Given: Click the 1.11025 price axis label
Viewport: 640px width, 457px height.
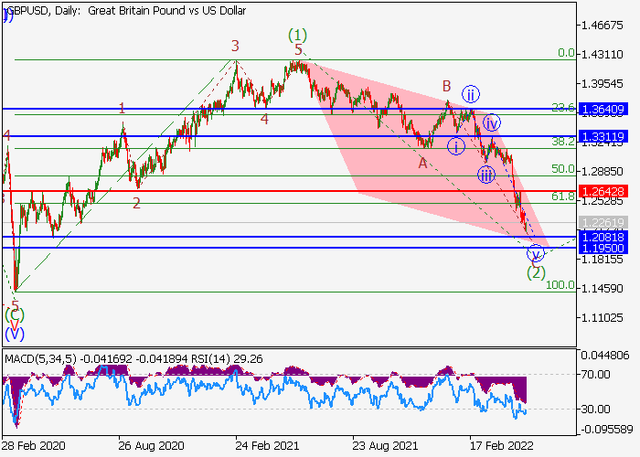Looking at the screenshot, I should (602, 318).
